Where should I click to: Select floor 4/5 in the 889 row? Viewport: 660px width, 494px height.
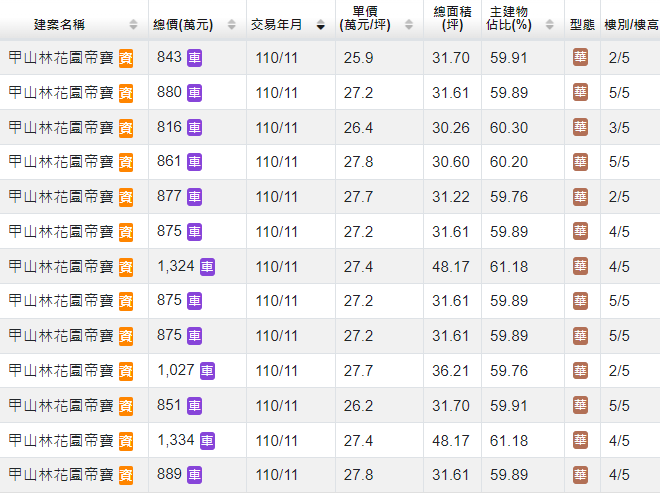click(x=619, y=475)
